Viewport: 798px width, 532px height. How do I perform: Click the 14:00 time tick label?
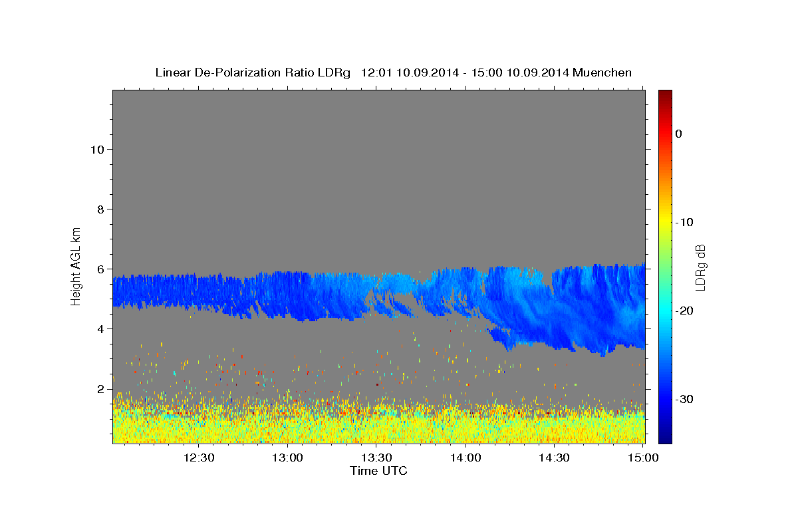(x=465, y=458)
